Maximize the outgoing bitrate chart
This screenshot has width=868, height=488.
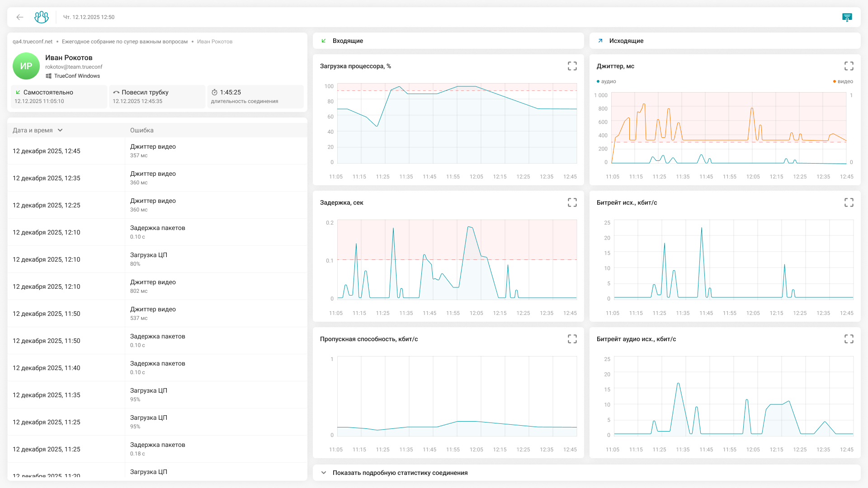point(849,202)
